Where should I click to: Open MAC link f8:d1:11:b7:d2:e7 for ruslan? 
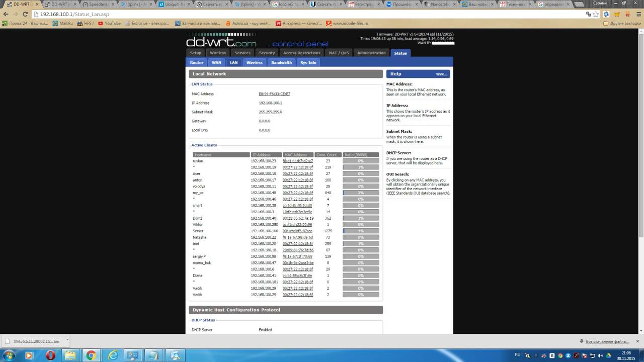pyautogui.click(x=298, y=161)
